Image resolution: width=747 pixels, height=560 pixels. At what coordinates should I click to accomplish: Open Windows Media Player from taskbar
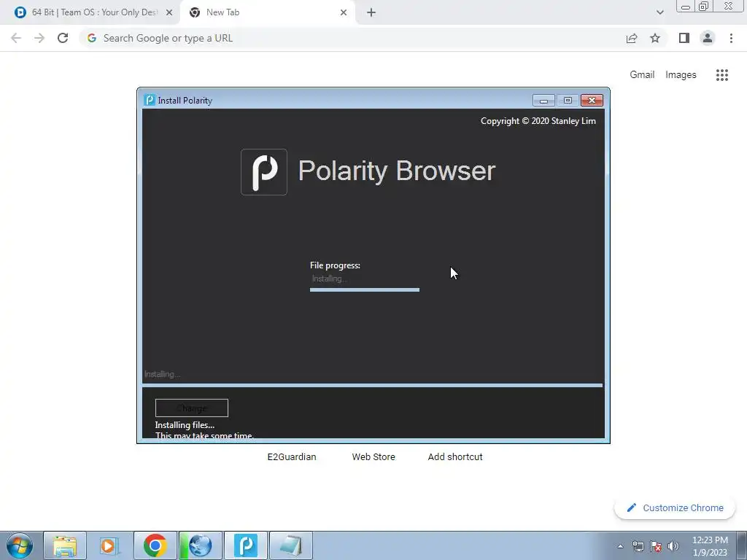click(109, 545)
